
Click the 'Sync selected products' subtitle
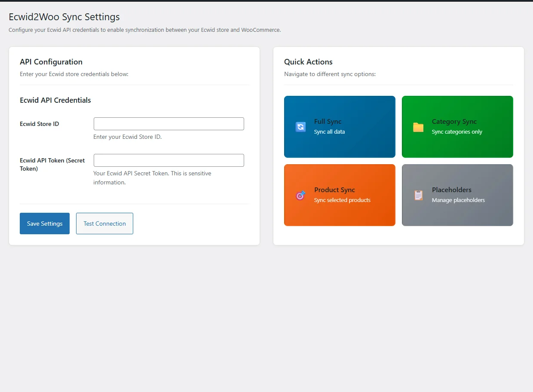pos(342,200)
